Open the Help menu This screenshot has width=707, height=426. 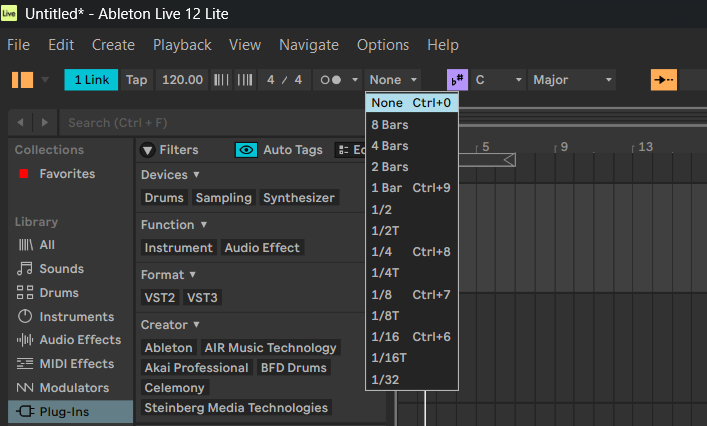[x=443, y=45]
